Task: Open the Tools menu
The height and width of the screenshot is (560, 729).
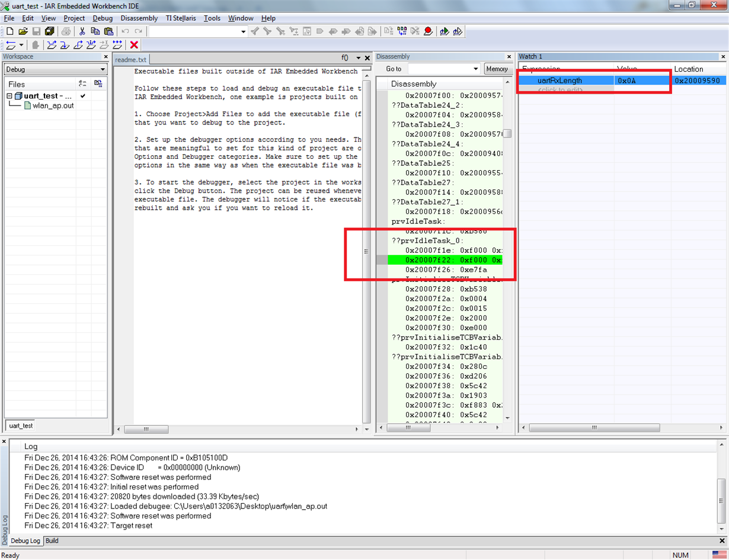Action: tap(212, 18)
